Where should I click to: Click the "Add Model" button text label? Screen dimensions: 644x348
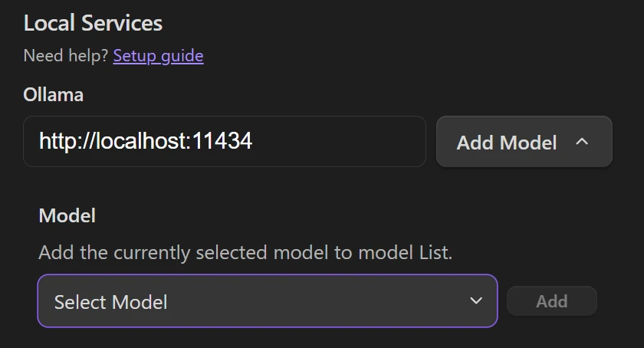[507, 143]
